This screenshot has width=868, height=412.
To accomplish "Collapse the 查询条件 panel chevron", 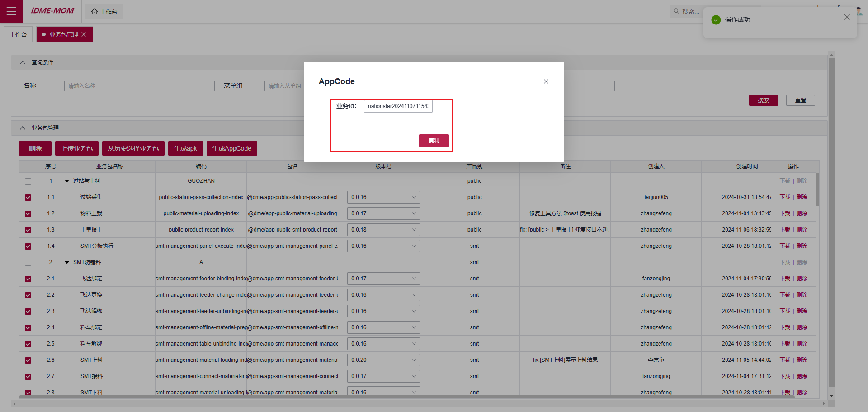I will pos(23,62).
